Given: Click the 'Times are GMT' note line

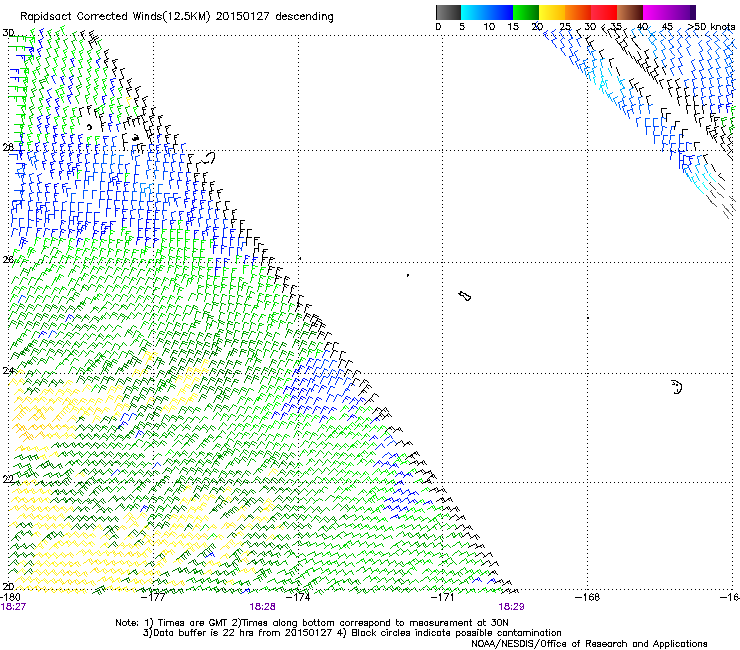Looking at the screenshot, I should pyautogui.click(x=311, y=623).
